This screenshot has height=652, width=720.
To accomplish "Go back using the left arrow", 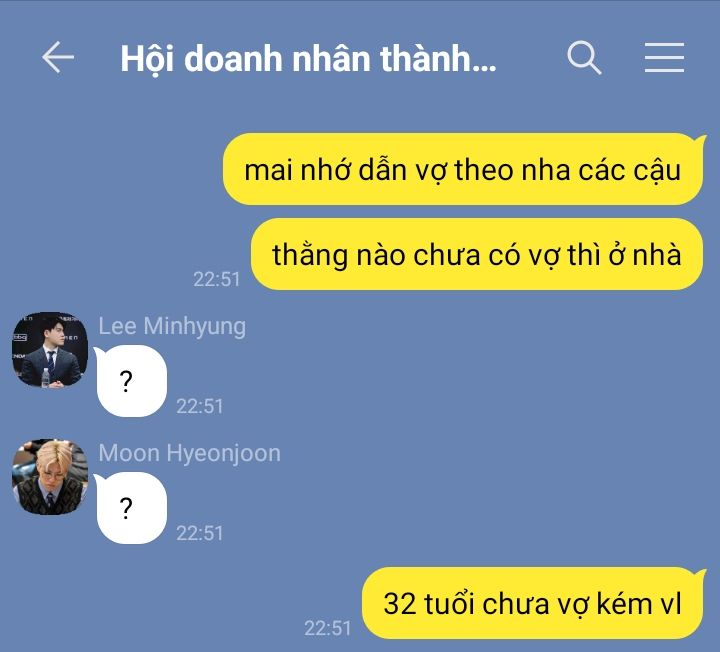I will coord(58,57).
